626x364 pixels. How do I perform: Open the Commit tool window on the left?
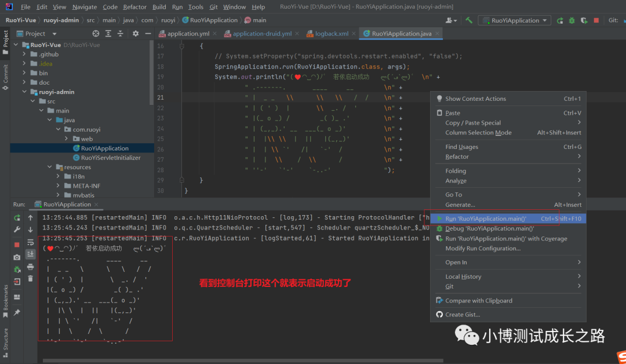[5, 77]
